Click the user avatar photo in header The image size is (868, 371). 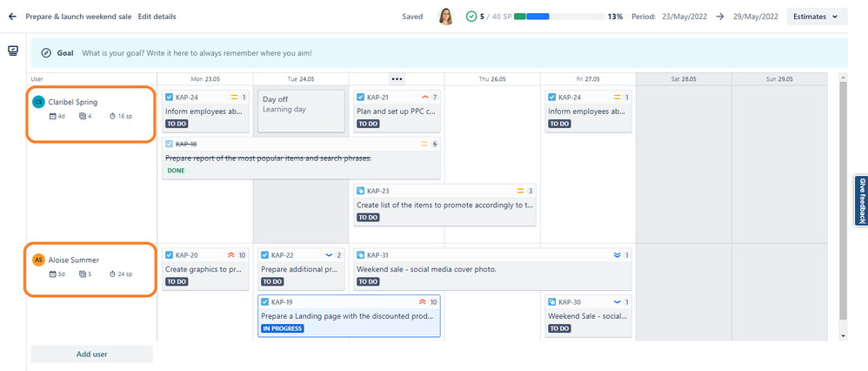tap(445, 17)
